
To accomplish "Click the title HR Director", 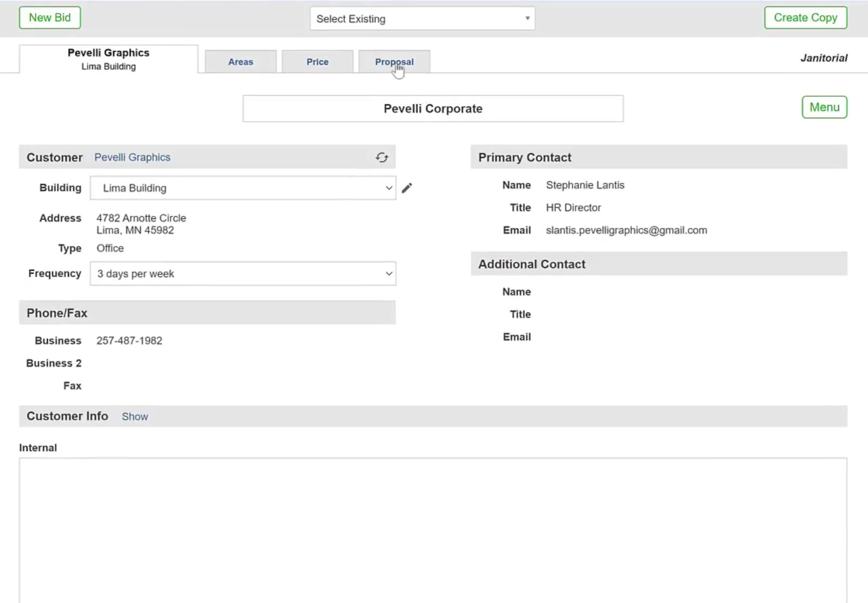I will tap(573, 208).
